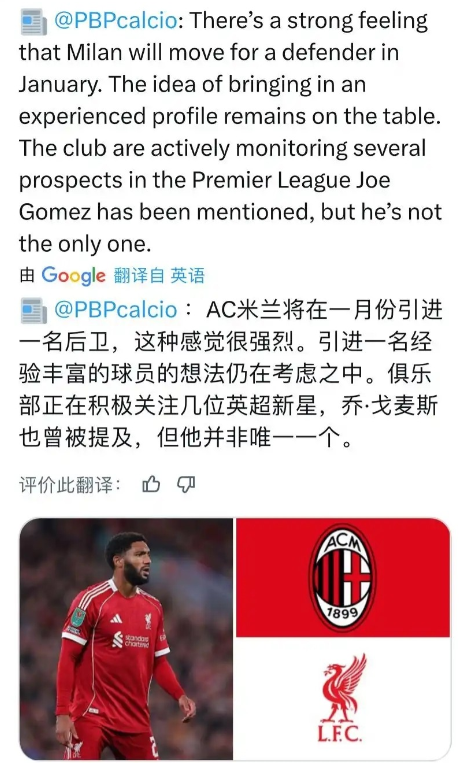
Task: Click the thumbs up icon to rate translation
Action: point(151,484)
